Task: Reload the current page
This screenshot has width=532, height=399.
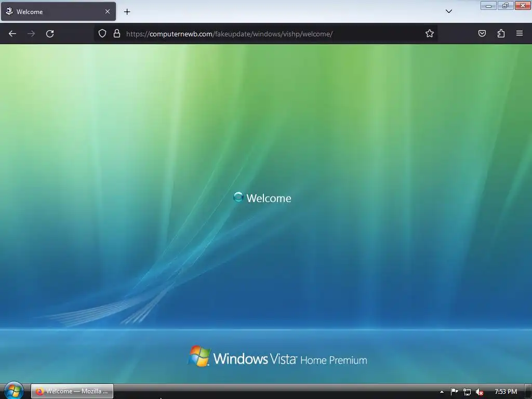Action: point(50,34)
